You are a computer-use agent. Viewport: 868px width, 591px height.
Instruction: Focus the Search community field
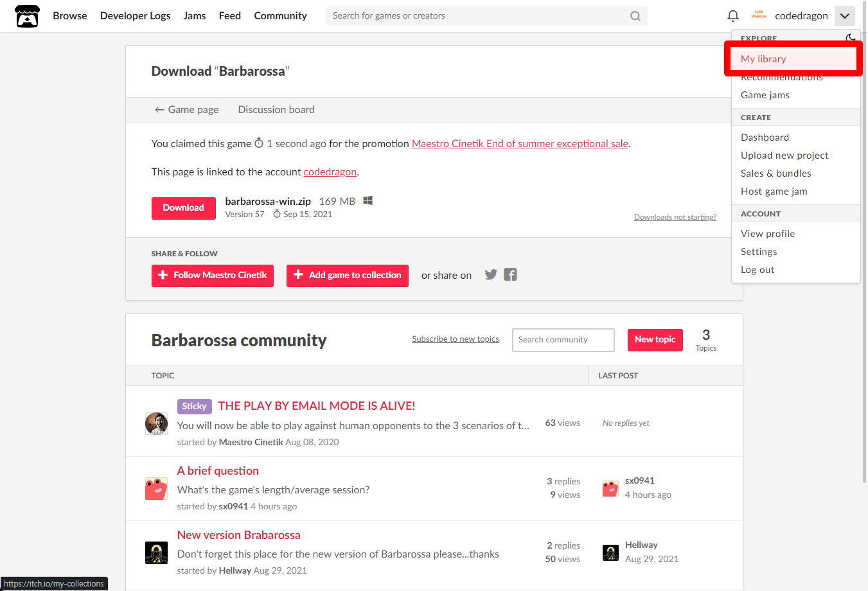pyautogui.click(x=563, y=340)
